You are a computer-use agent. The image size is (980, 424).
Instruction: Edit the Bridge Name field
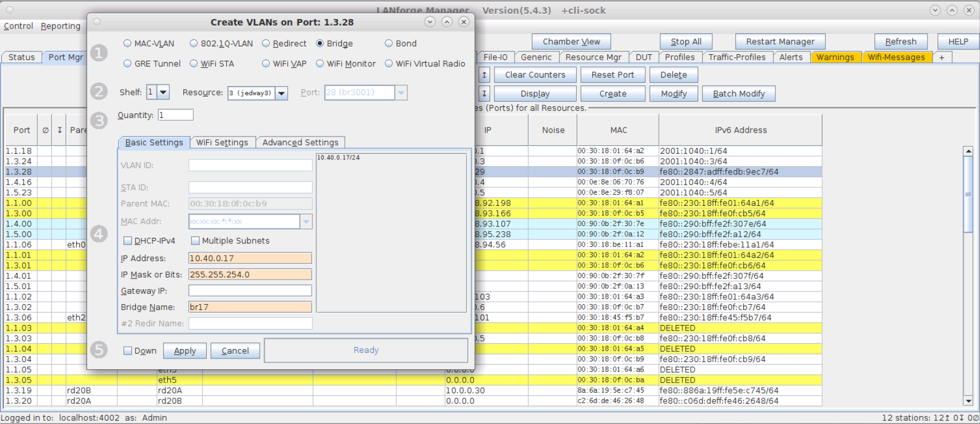click(250, 307)
